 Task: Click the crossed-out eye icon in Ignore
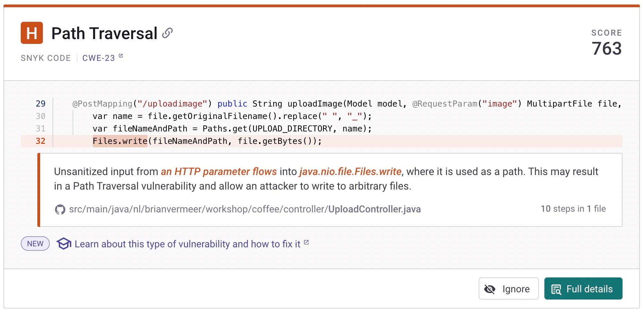tap(490, 289)
